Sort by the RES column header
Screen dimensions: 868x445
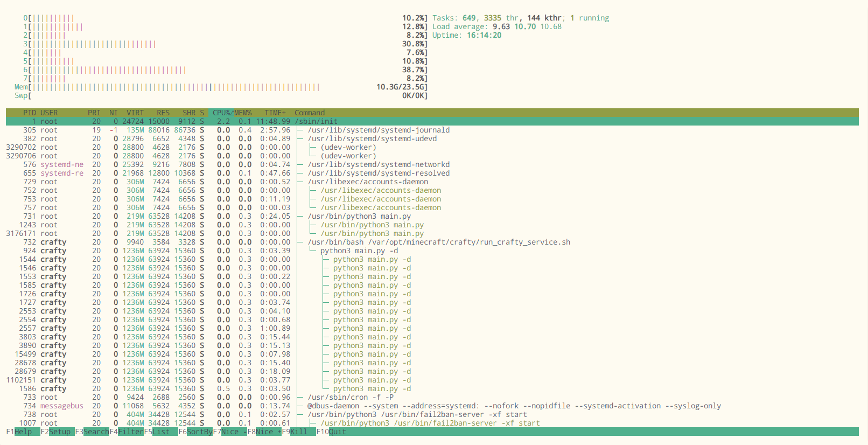pos(163,113)
